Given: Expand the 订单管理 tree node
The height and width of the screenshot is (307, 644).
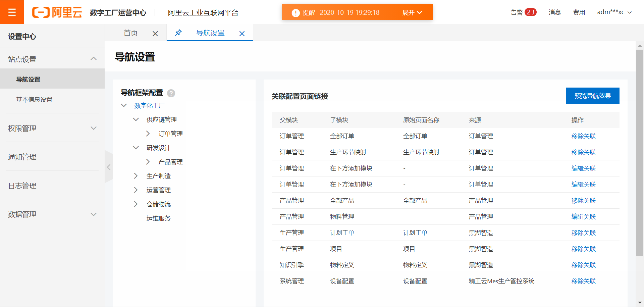Looking at the screenshot, I should pos(148,134).
